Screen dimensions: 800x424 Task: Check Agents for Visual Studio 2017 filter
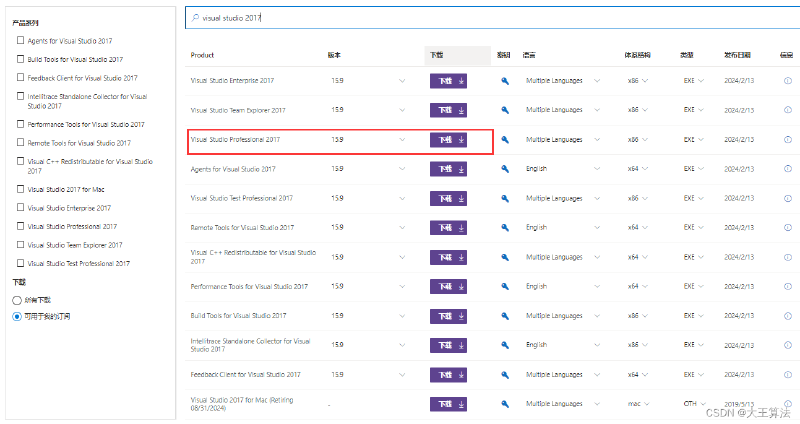20,40
